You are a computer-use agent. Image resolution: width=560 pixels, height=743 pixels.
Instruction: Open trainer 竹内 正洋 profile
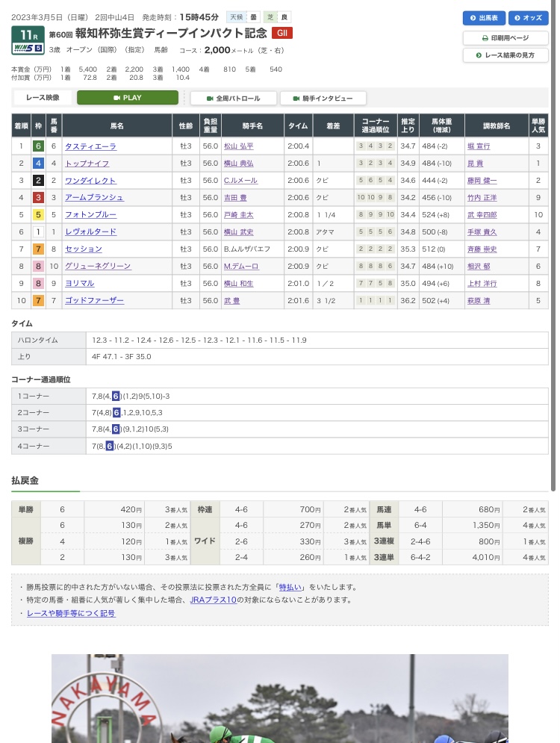[482, 198]
